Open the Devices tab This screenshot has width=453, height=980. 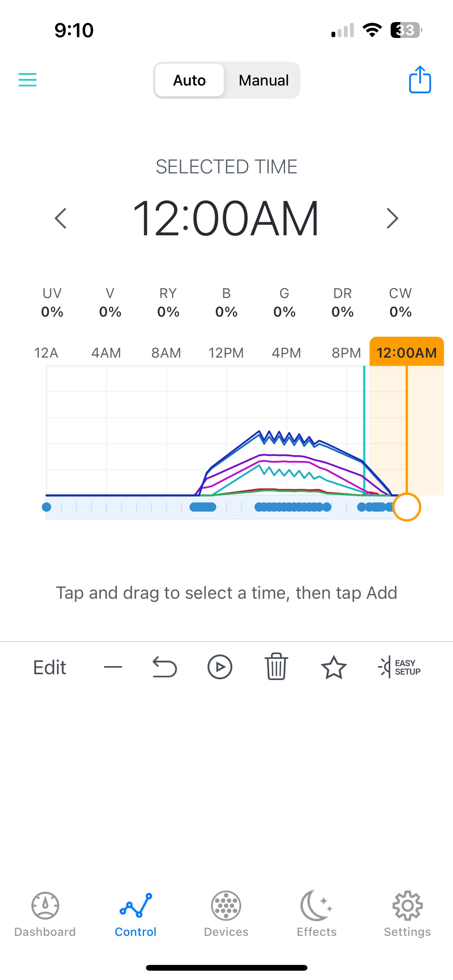click(226, 913)
